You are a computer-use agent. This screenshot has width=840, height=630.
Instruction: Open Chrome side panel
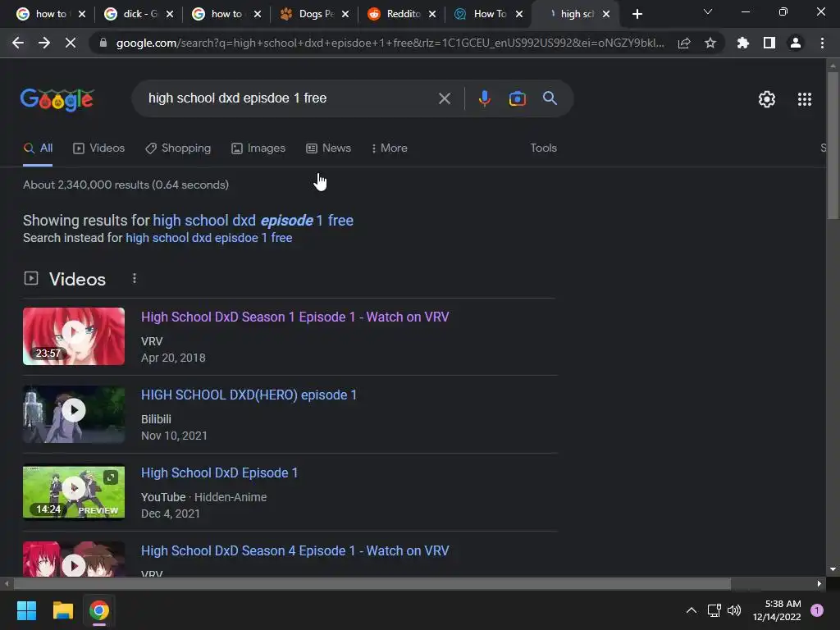[x=769, y=43]
